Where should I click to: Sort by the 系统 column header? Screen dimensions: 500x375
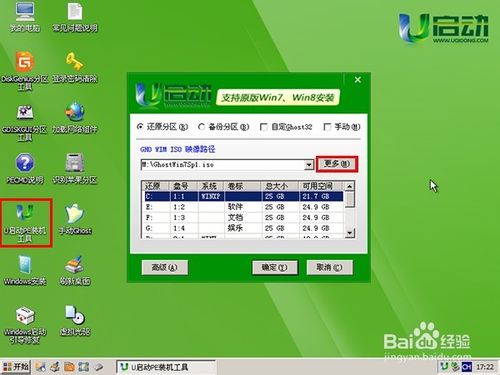pyautogui.click(x=211, y=186)
